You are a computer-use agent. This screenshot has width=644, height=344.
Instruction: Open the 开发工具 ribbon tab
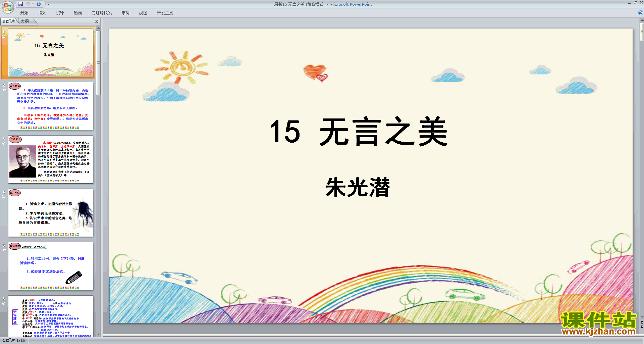165,13
